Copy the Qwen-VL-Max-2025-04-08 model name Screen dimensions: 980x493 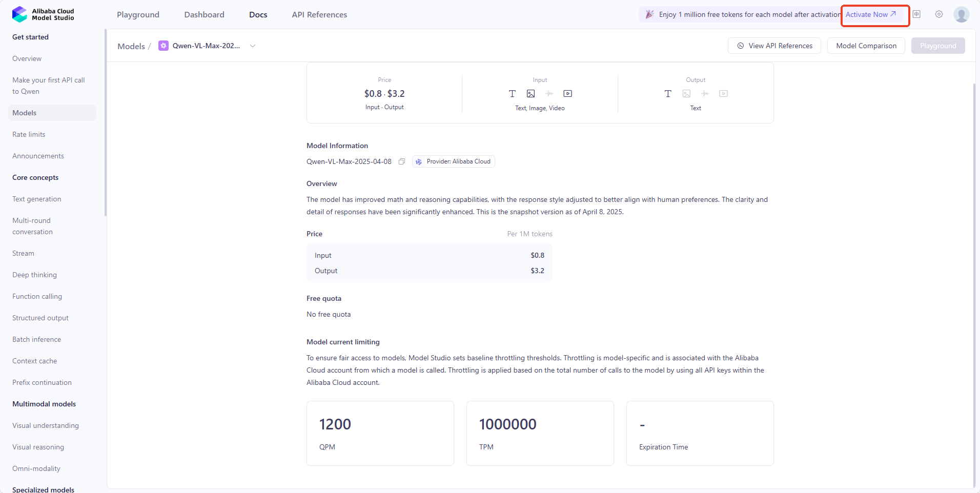tap(402, 161)
